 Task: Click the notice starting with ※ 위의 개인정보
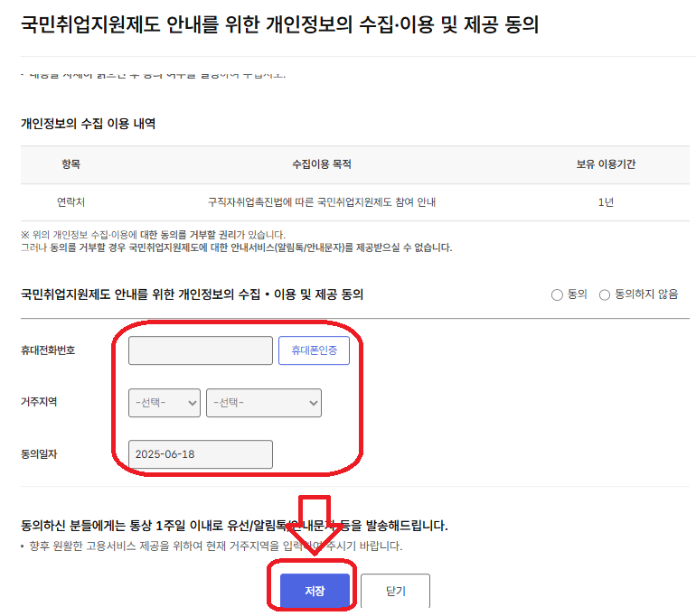(x=153, y=235)
